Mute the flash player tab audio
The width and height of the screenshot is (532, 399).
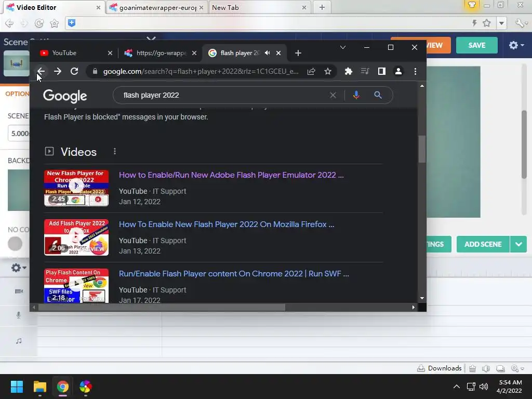tap(268, 53)
